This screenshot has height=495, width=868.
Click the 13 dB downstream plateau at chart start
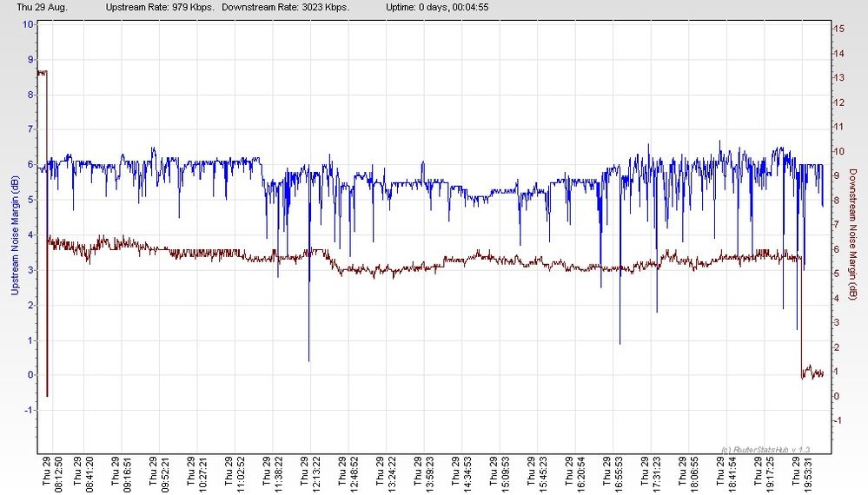click(42, 72)
